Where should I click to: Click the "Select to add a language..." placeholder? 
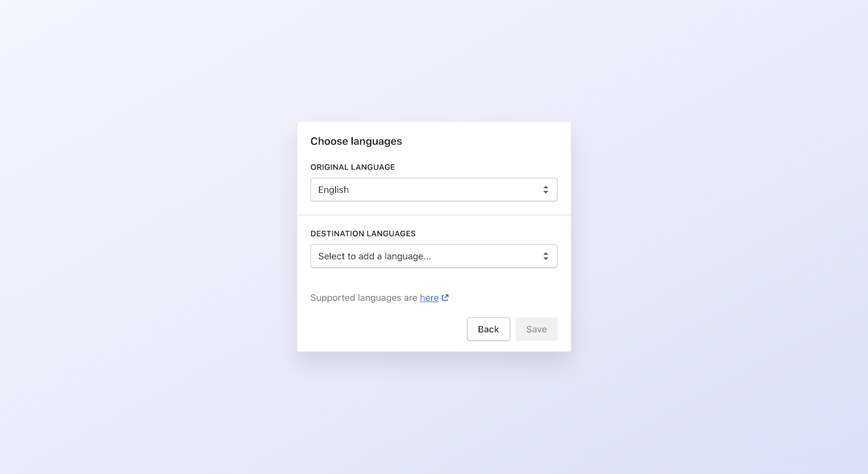(x=374, y=256)
